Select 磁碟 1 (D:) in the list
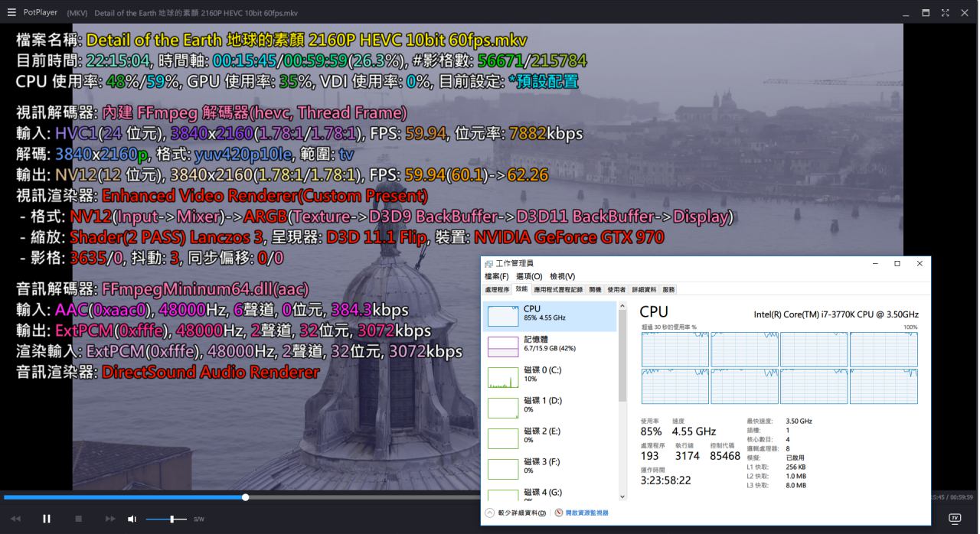Viewport: 980px width, 534px height. tap(550, 408)
